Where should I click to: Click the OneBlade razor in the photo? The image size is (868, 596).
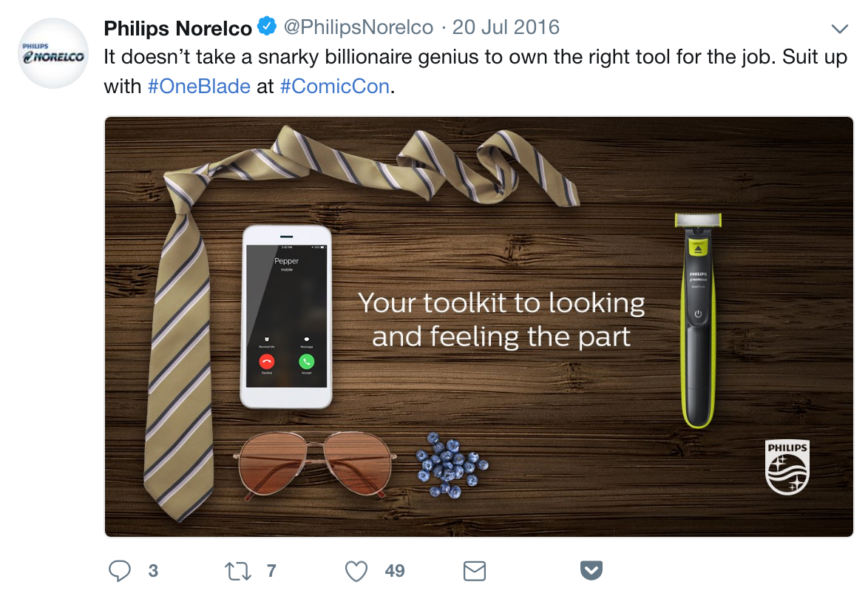[x=698, y=320]
